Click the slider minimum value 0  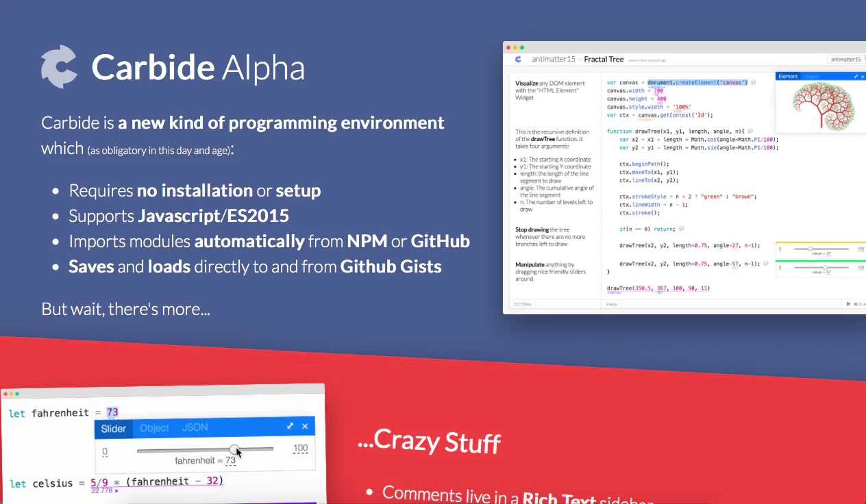tap(105, 451)
